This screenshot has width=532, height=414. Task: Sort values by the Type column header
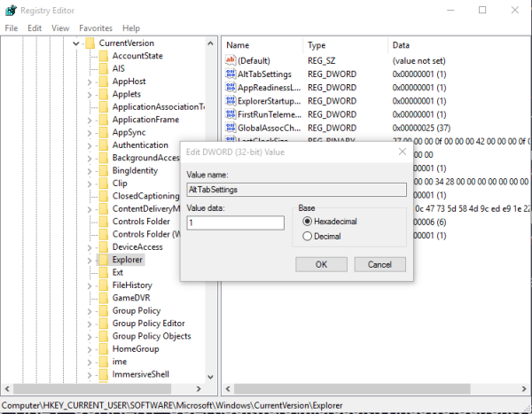tap(345, 45)
